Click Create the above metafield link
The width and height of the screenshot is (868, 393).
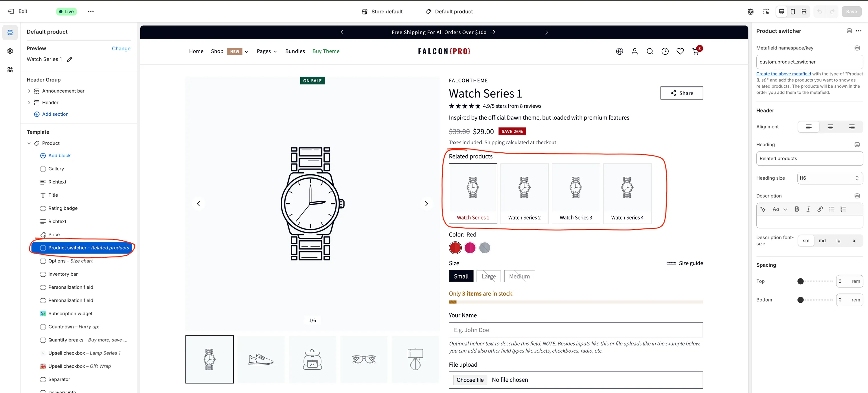tap(784, 74)
